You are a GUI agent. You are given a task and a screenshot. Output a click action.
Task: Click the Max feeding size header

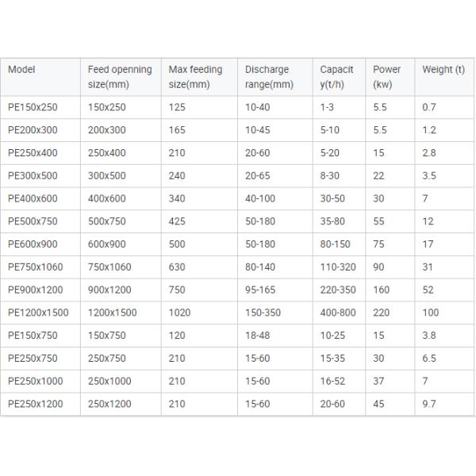coord(195,77)
